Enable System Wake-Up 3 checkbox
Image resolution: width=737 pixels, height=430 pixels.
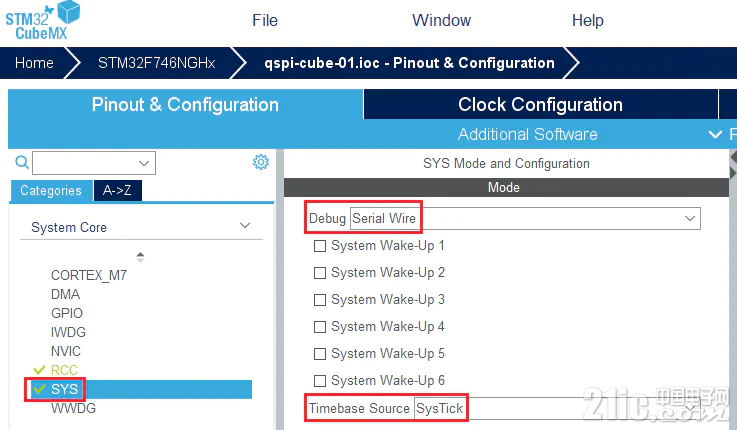320,300
